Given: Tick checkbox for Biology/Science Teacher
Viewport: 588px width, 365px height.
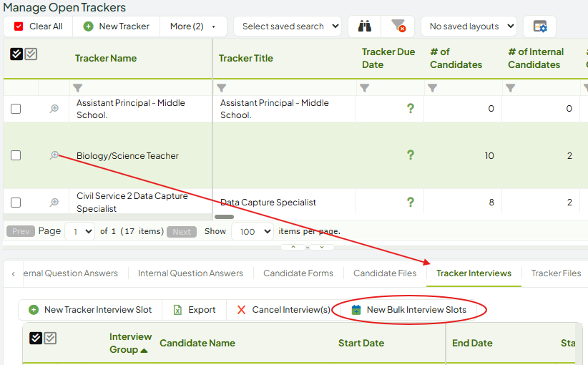Looking at the screenshot, I should coord(16,155).
